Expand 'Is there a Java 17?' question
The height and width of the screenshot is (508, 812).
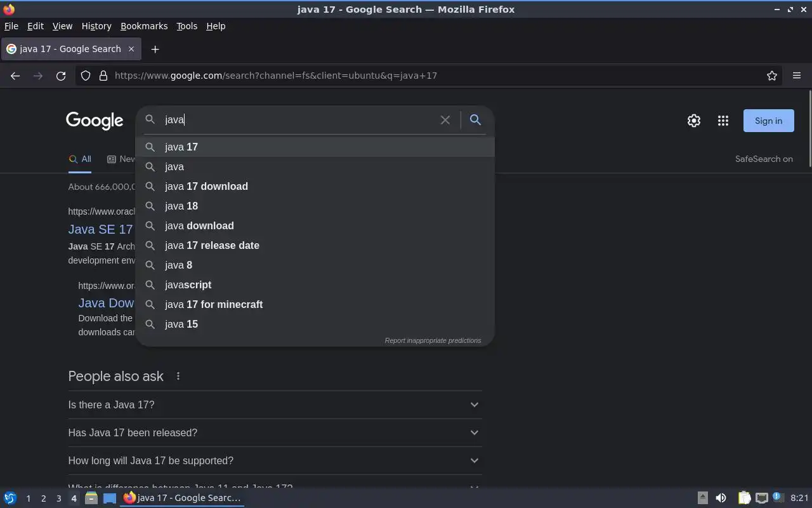coord(275,404)
